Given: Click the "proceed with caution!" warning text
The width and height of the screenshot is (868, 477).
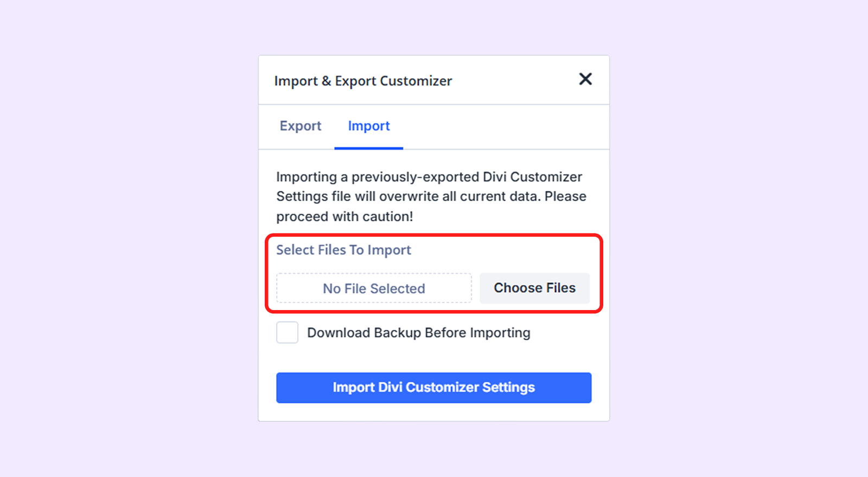Looking at the screenshot, I should [344, 216].
